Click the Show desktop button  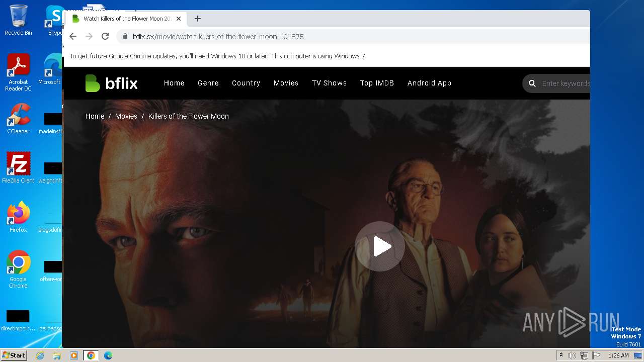coord(638,355)
